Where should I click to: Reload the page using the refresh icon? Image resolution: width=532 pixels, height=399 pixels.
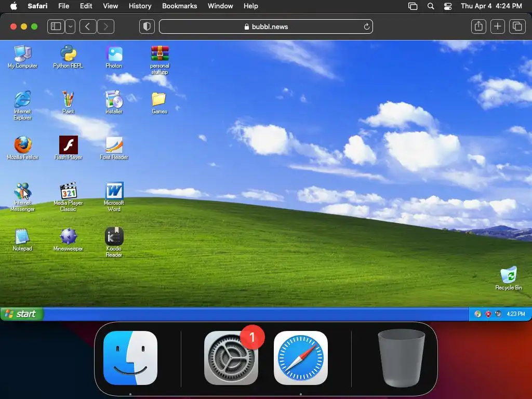[366, 27]
